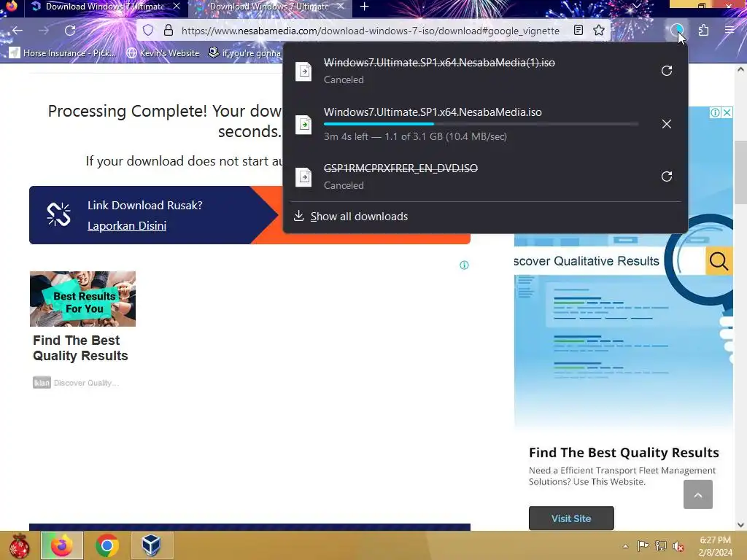Reload the current page
Image resolution: width=747 pixels, height=560 pixels.
pyautogui.click(x=70, y=31)
